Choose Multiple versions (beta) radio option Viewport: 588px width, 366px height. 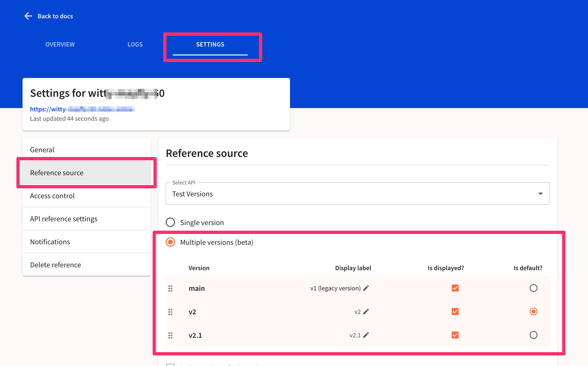point(170,242)
